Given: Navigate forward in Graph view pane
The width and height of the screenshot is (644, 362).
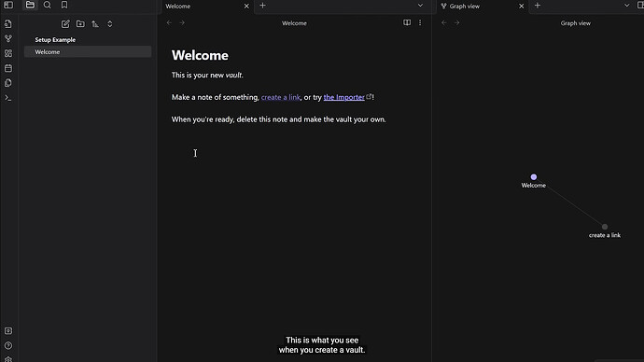Looking at the screenshot, I should (456, 23).
